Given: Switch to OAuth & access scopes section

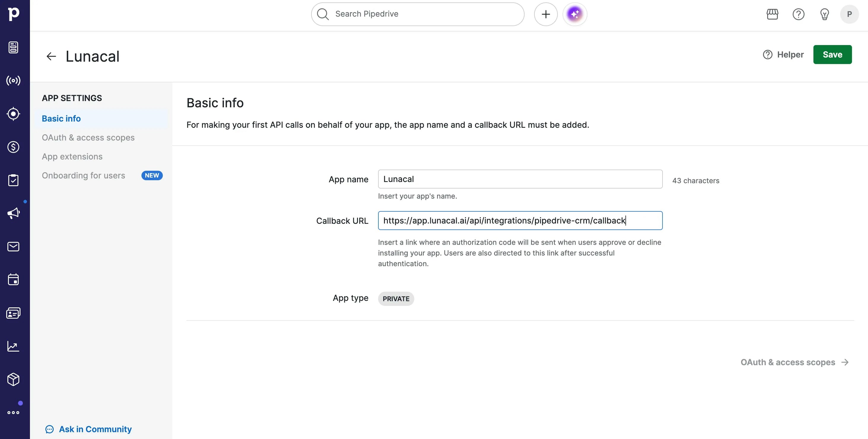Looking at the screenshot, I should (88, 138).
